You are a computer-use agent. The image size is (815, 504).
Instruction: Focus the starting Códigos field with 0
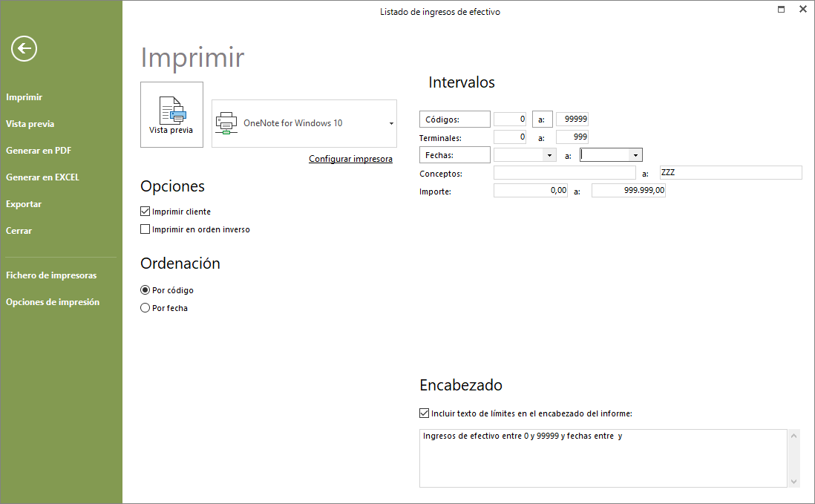510,119
